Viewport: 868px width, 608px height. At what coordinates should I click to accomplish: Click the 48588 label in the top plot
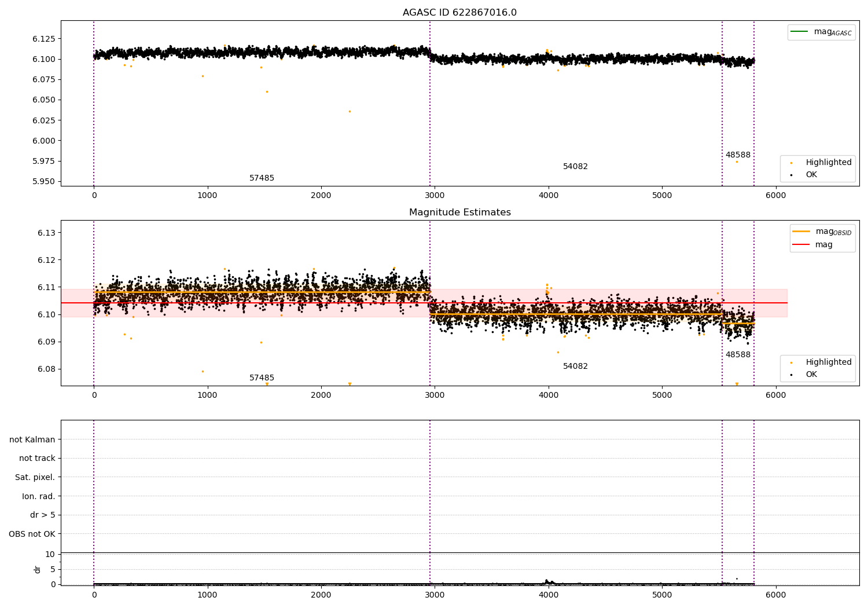[738, 155]
